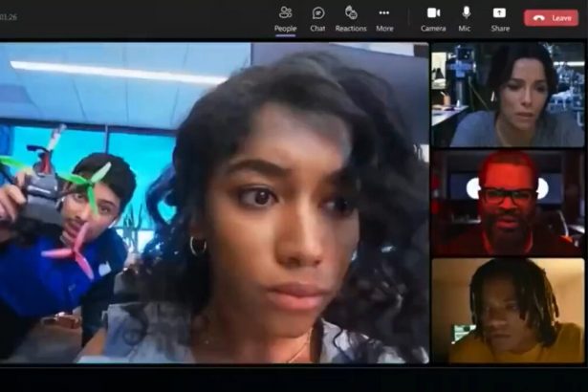Click the "Camera" text label
The width and height of the screenshot is (588, 392).
[433, 29]
